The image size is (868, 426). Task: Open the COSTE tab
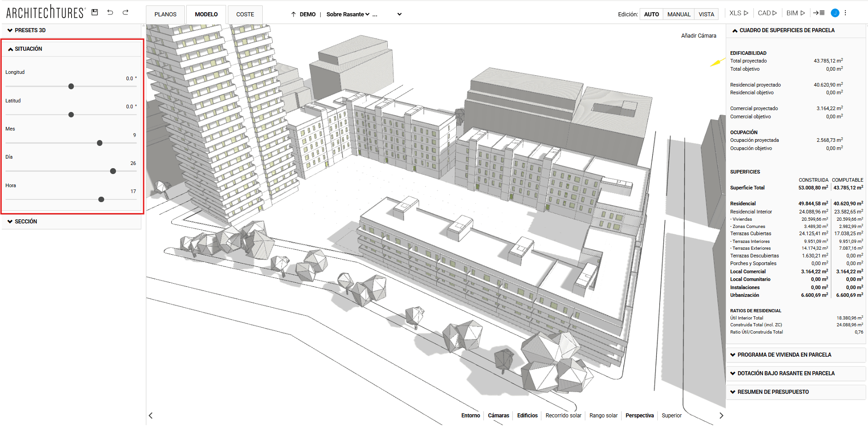[x=245, y=15]
